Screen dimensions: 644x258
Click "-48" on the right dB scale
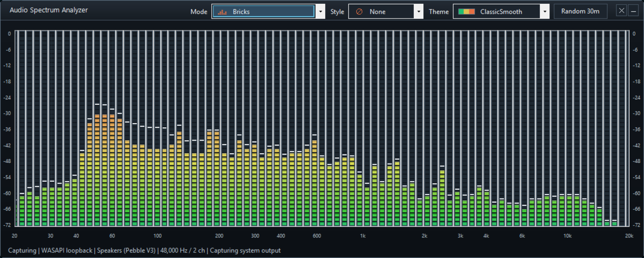[636, 161]
